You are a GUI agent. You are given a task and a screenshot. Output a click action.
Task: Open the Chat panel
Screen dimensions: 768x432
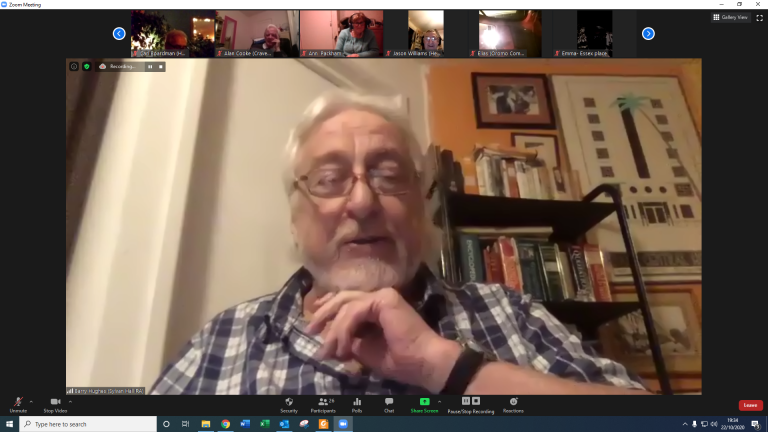click(x=389, y=405)
